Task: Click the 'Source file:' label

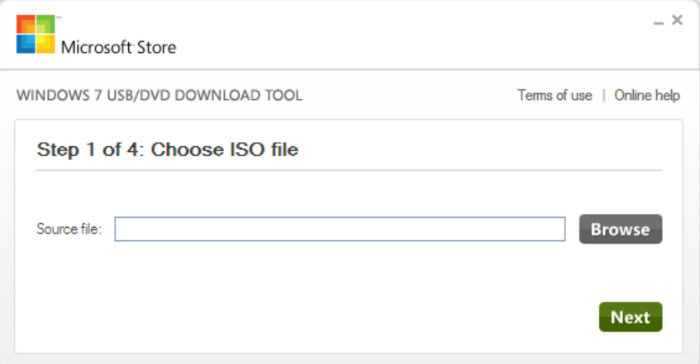Action: (69, 229)
